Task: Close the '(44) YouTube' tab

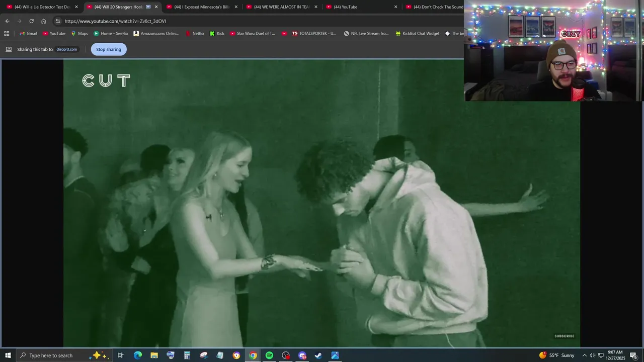Action: tap(395, 7)
